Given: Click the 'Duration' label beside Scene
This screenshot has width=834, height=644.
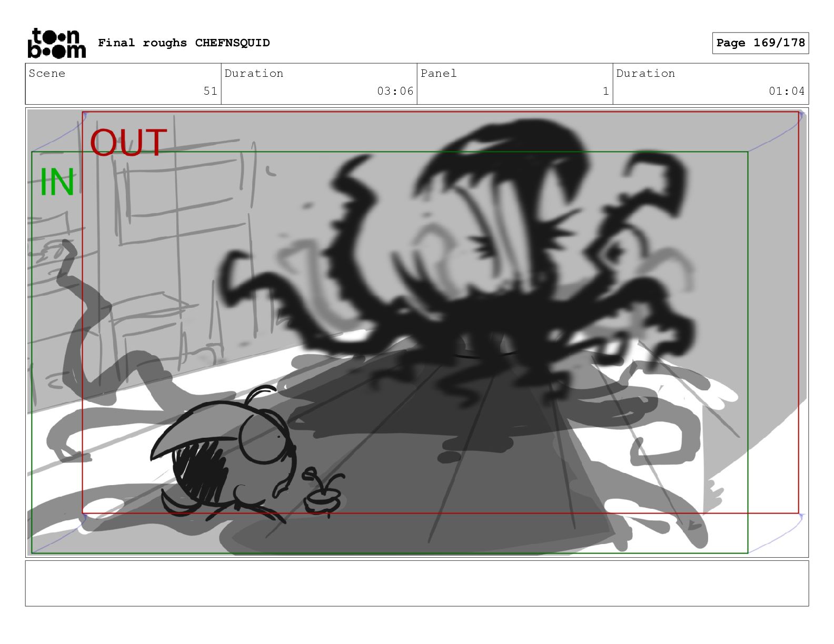Looking at the screenshot, I should point(254,73).
